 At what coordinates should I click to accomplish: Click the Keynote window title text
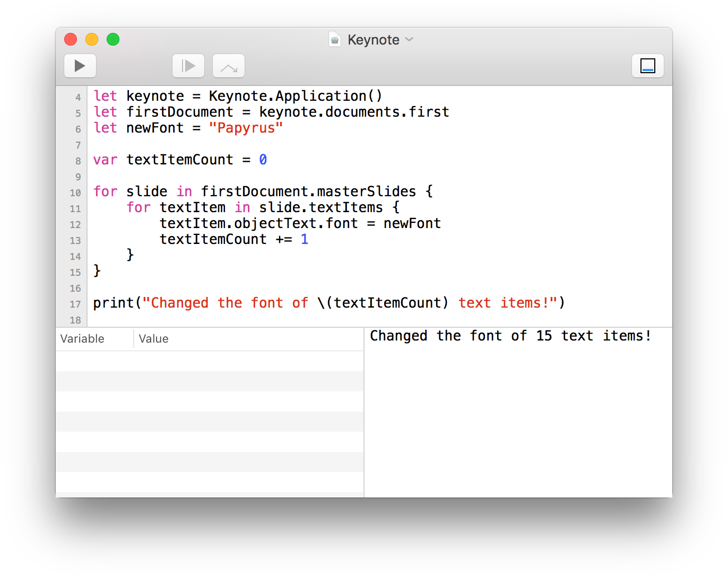(x=373, y=40)
